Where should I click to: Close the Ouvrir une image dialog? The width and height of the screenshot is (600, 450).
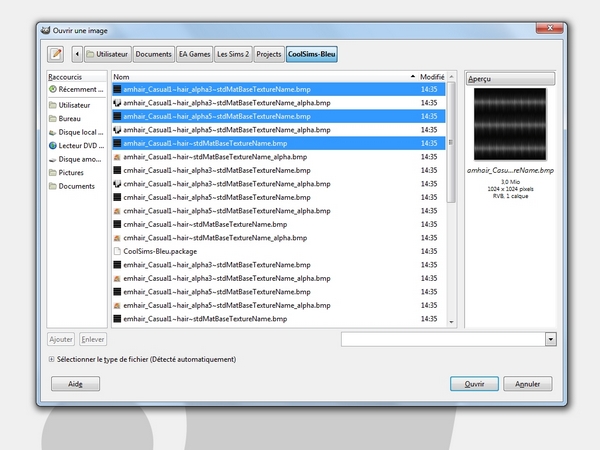click(550, 28)
